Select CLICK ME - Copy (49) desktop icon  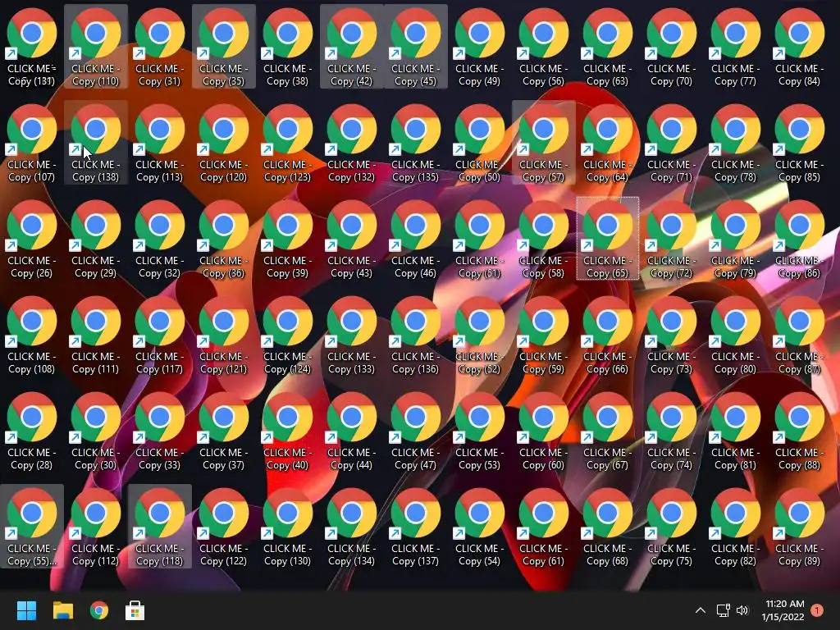[x=479, y=47]
